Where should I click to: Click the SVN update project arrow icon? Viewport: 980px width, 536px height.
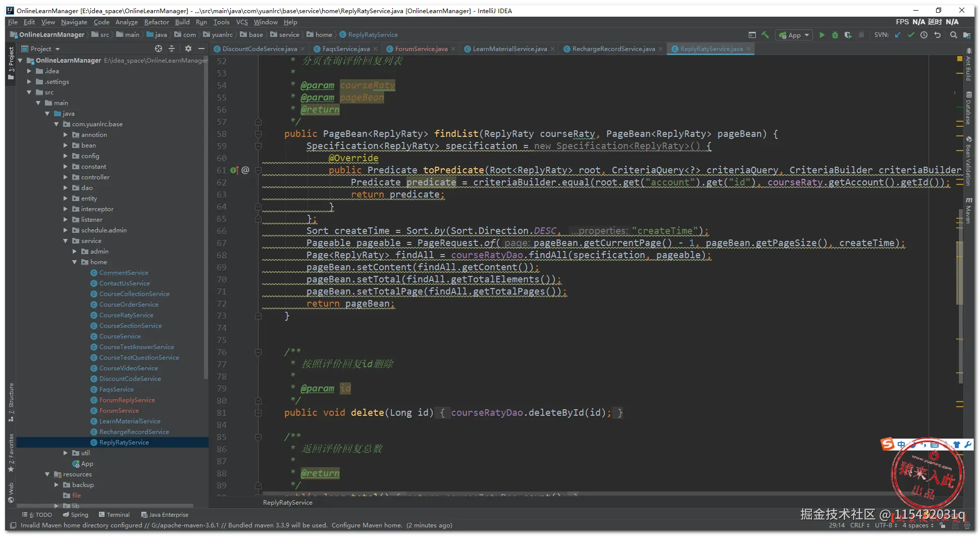(898, 35)
